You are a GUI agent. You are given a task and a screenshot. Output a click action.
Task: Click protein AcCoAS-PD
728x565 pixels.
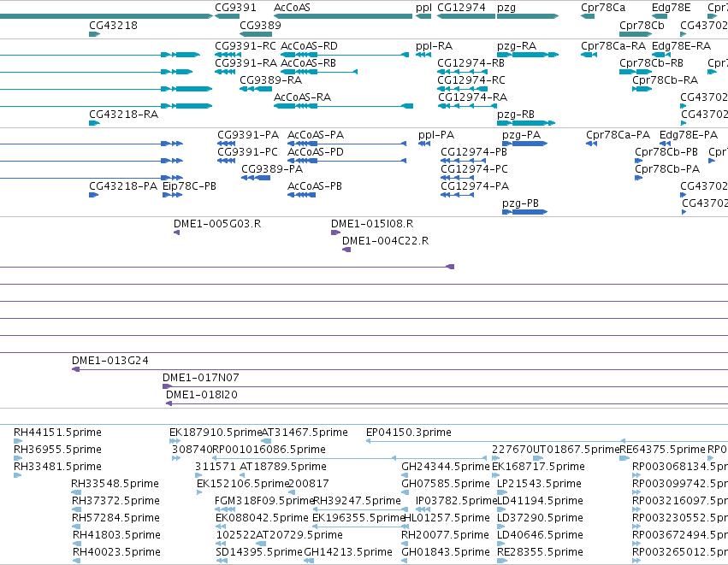(x=316, y=152)
